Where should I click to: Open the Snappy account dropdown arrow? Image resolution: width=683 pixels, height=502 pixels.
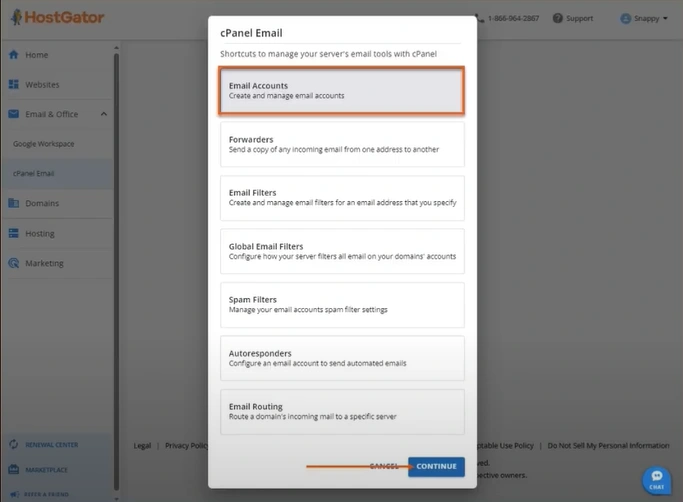pos(665,18)
